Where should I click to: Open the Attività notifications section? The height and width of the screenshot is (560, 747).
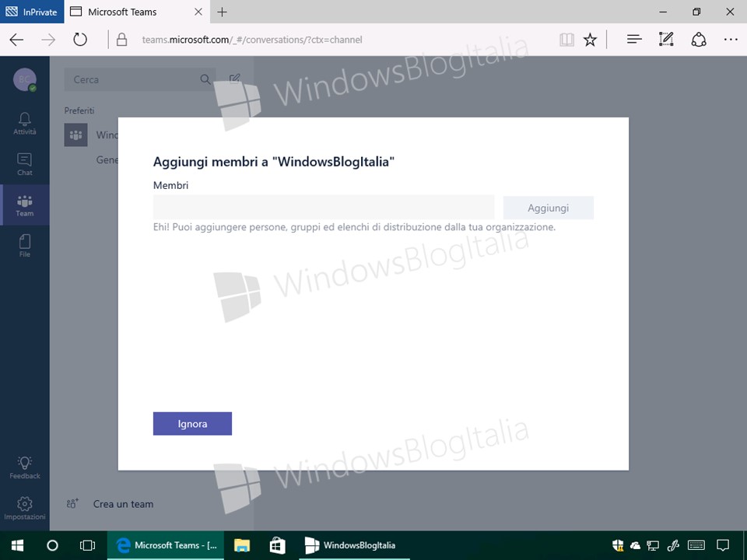(x=24, y=124)
